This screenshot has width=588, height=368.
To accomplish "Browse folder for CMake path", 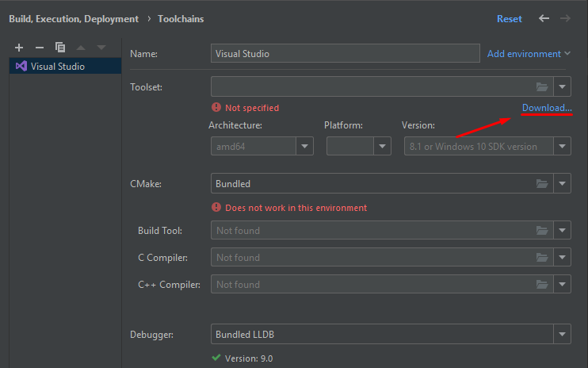I will 542,183.
